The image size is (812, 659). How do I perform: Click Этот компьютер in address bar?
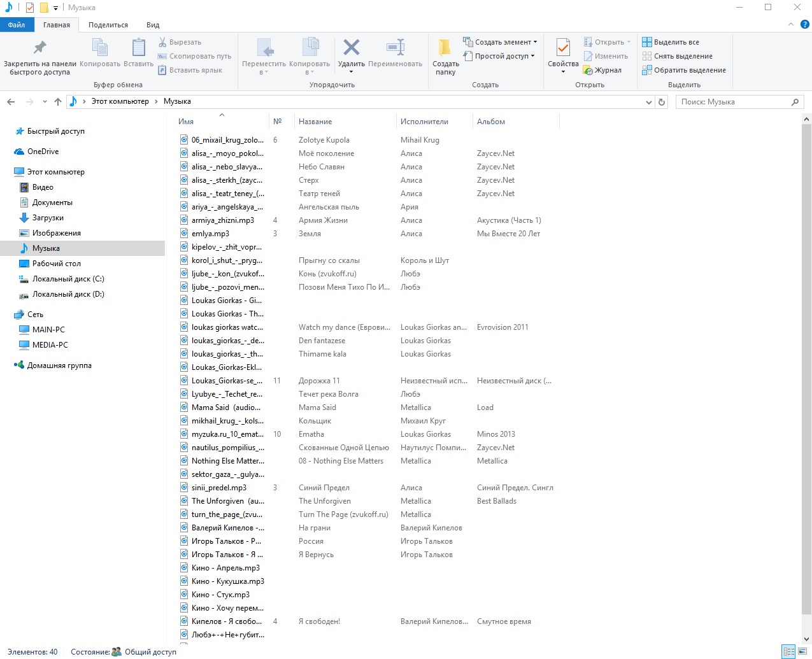point(120,101)
